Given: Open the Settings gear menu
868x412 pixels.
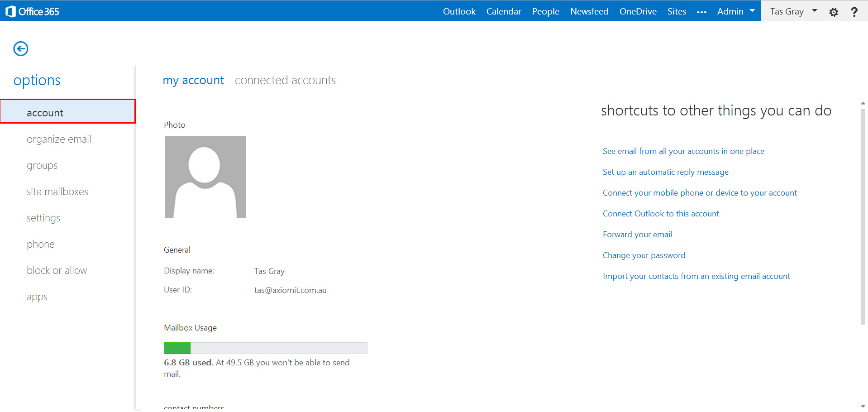Looking at the screenshot, I should [834, 12].
